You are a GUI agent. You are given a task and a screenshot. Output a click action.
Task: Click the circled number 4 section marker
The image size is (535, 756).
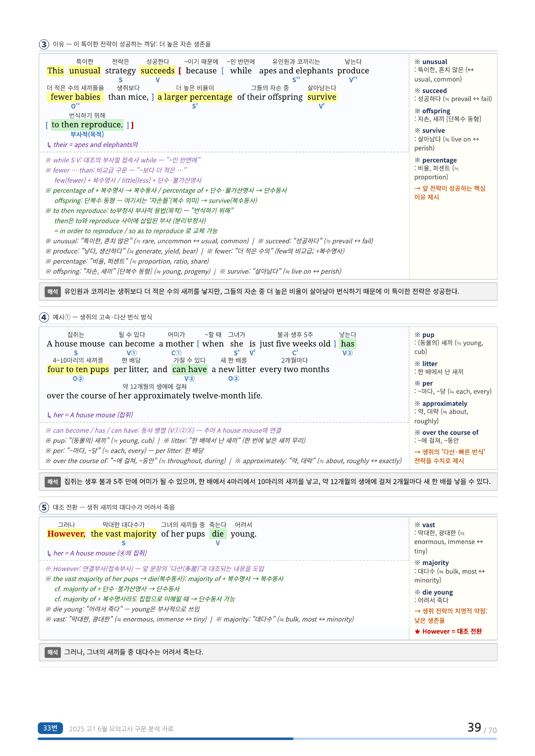pos(44,317)
